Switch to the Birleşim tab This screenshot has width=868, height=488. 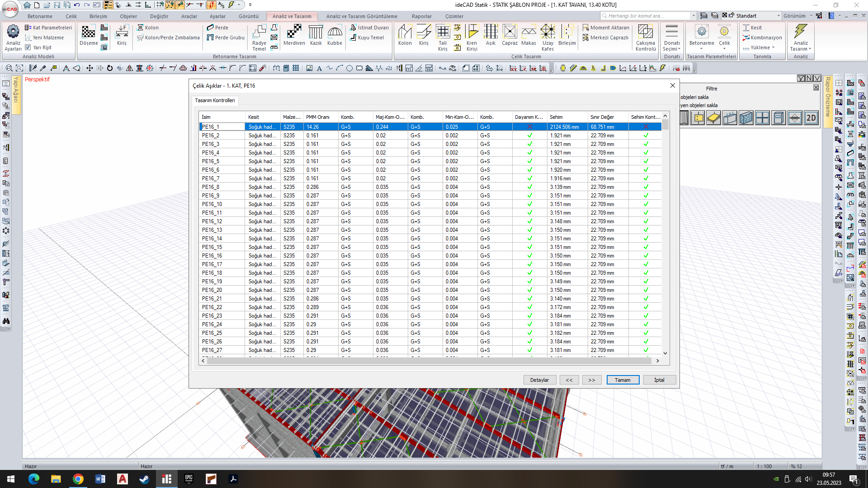click(x=98, y=16)
